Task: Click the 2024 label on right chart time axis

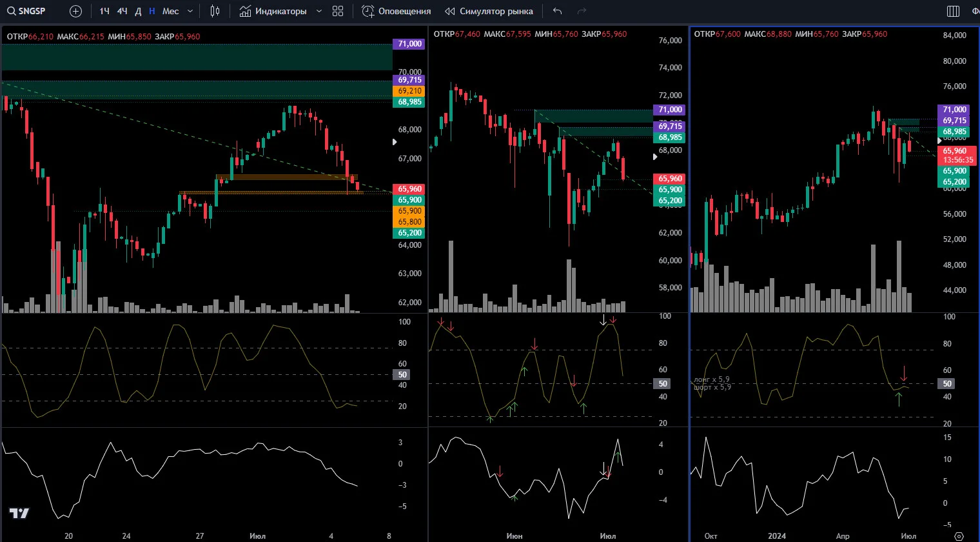Action: coord(777,536)
